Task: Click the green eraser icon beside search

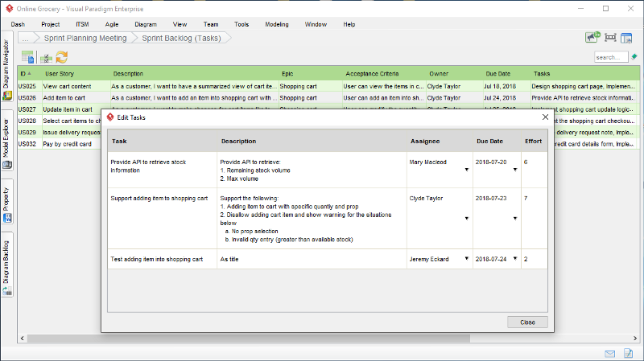Action: (x=634, y=57)
